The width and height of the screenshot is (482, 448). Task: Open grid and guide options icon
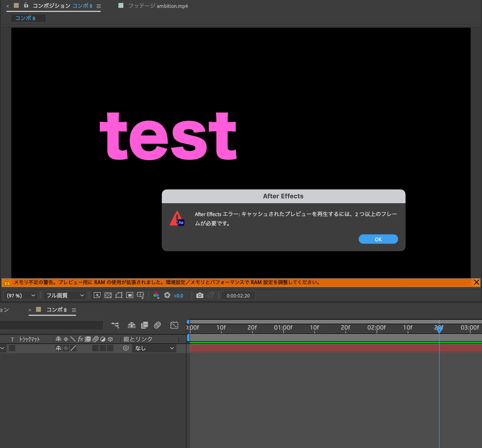(x=140, y=295)
